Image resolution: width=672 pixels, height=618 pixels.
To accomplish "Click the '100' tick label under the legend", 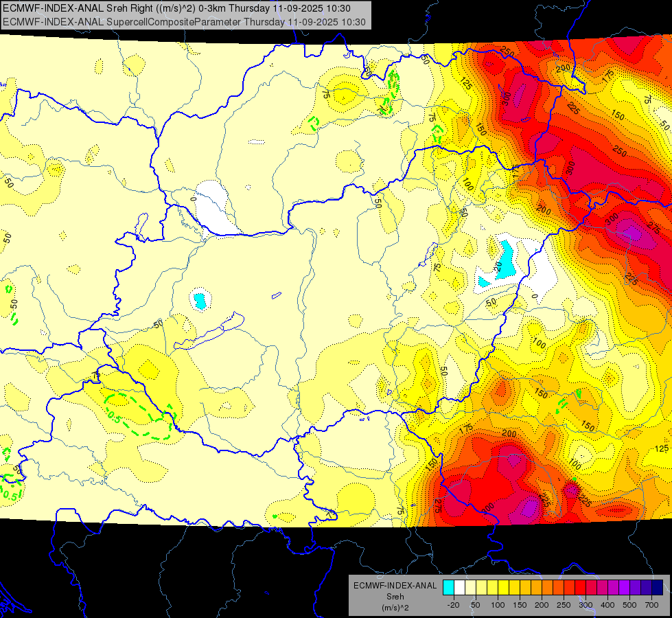I will [x=498, y=605].
